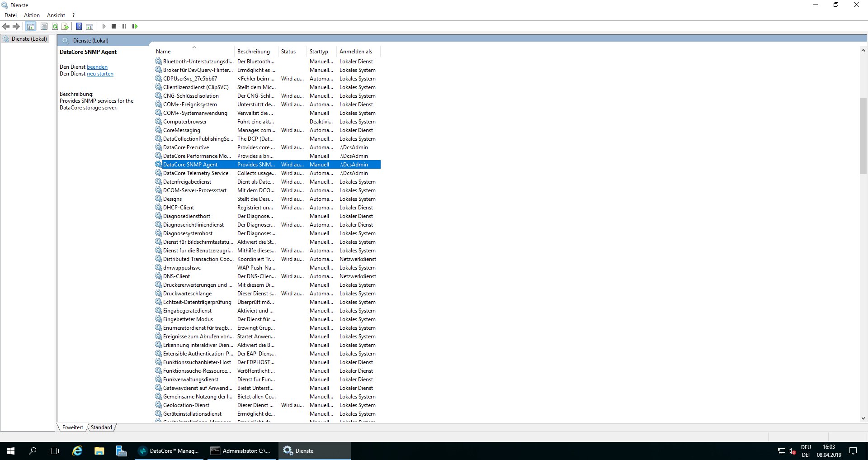
Task: Open the Aktion menu
Action: coord(32,15)
